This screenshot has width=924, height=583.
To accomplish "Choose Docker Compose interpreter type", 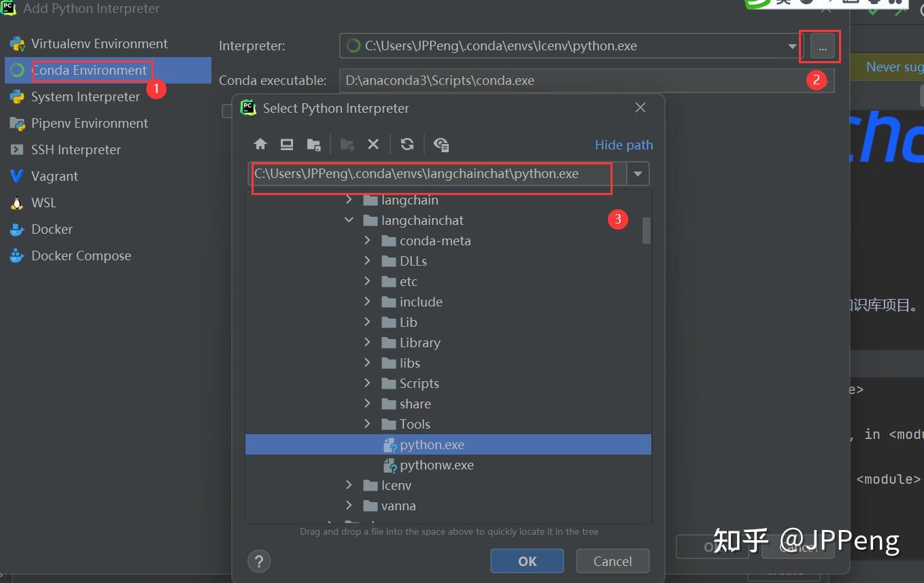I will tap(81, 255).
